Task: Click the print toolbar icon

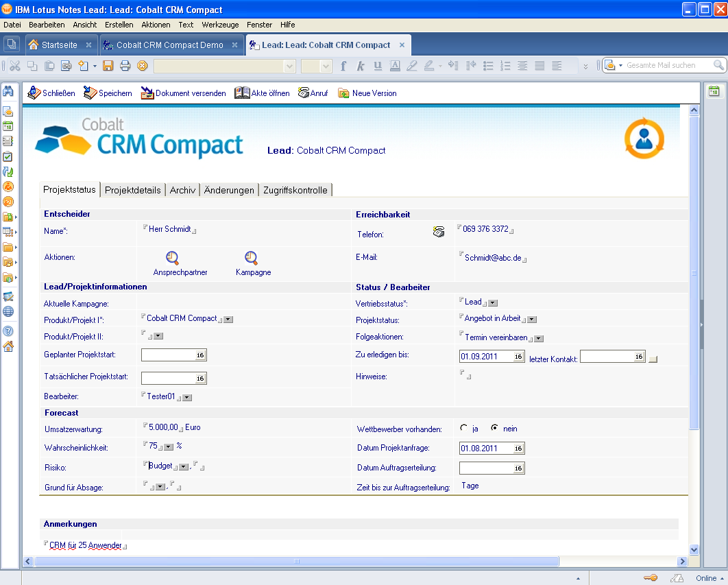Action: pyautogui.click(x=125, y=66)
